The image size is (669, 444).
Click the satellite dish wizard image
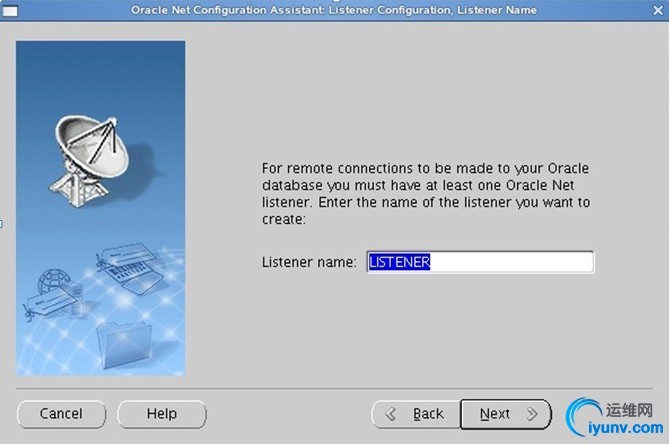[x=101, y=208]
